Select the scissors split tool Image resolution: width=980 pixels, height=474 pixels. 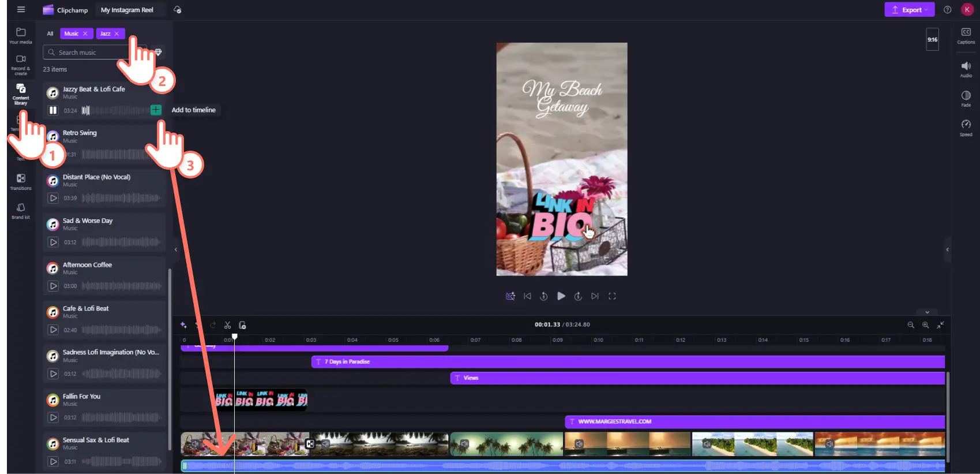click(228, 325)
